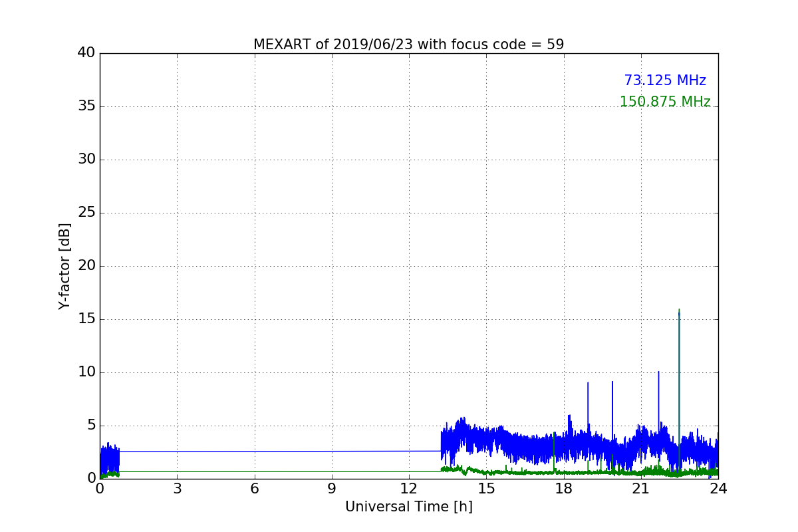Screen dimensions: 798x532
Task: Click the x-axis tick label 12
Action: click(x=409, y=489)
